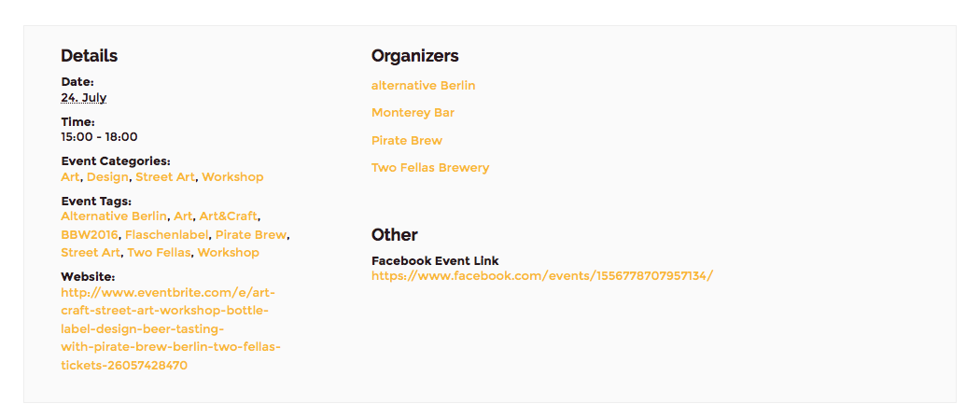This screenshot has width=980, height=418.
Task: Open the Street Art category link
Action: (165, 177)
